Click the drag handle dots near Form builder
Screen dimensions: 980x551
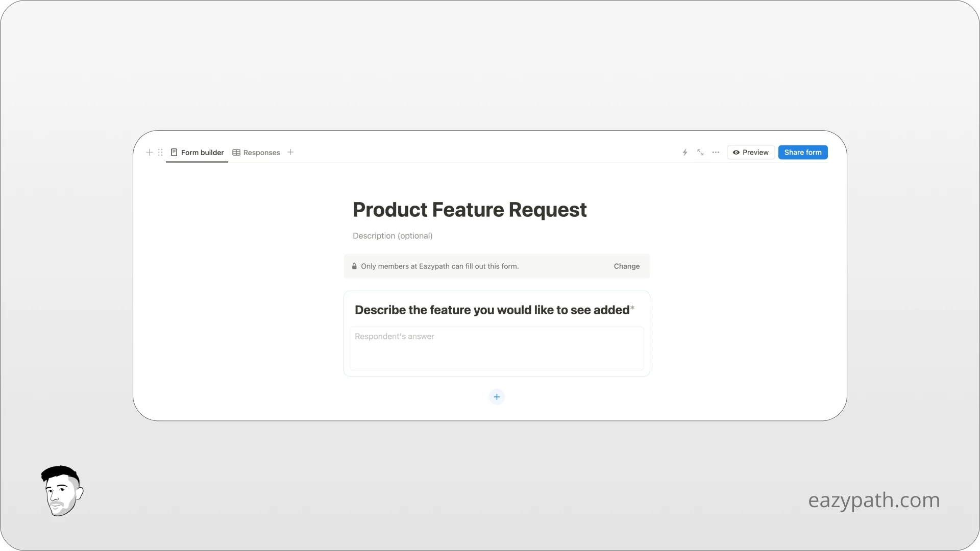(x=160, y=152)
